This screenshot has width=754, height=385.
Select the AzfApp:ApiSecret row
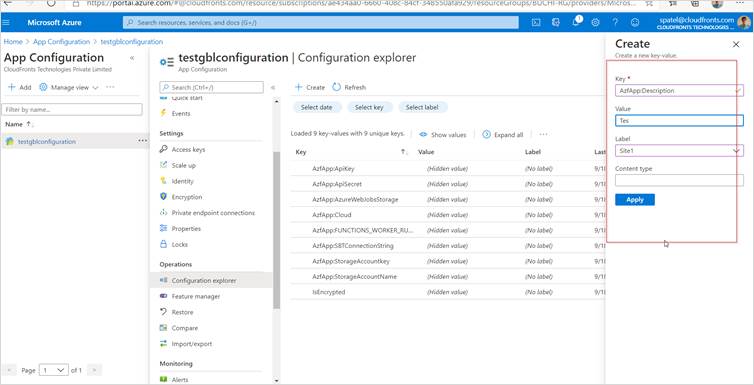coord(448,184)
